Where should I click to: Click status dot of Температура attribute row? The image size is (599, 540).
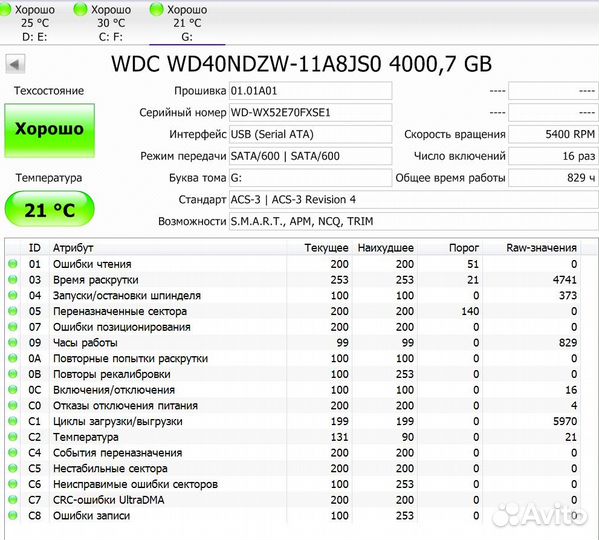click(13, 437)
